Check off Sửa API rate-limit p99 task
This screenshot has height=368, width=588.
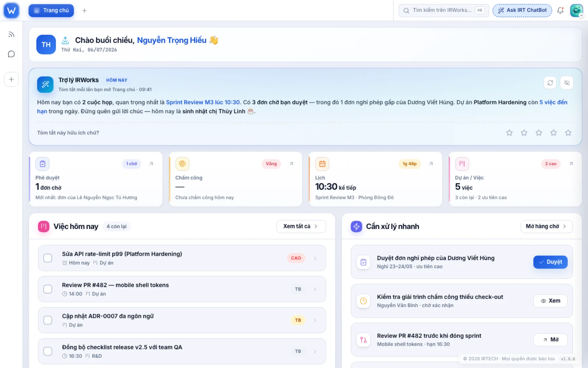48,258
